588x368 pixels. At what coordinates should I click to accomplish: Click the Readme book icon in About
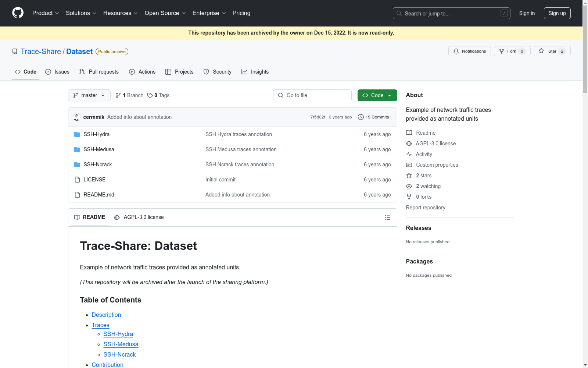coord(409,133)
